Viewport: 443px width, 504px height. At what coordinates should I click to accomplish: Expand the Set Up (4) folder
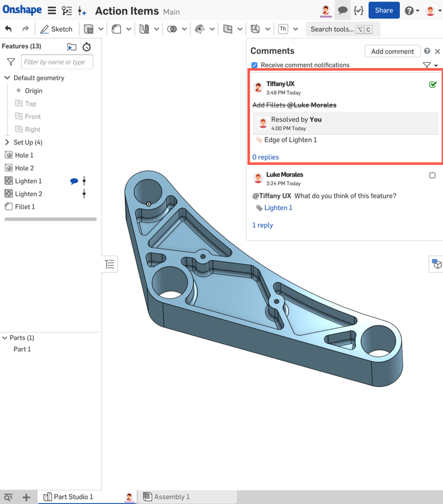click(7, 142)
